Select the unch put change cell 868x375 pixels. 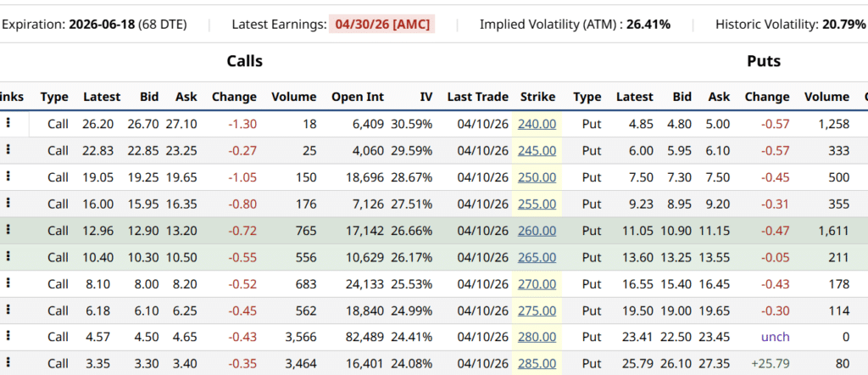tap(776, 337)
